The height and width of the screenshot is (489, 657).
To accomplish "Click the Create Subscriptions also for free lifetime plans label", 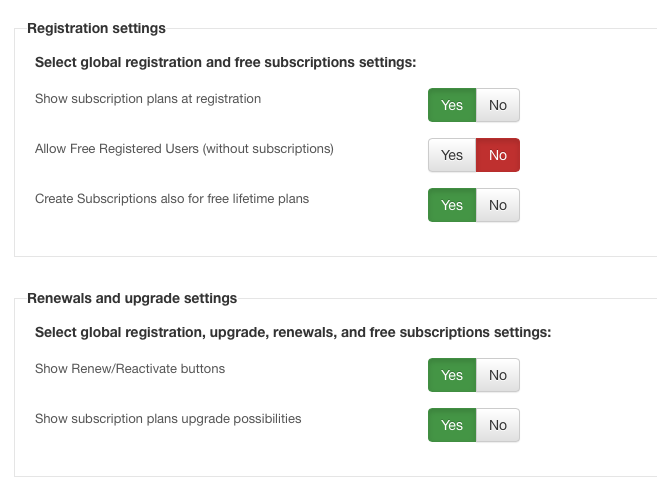I will tap(172, 199).
